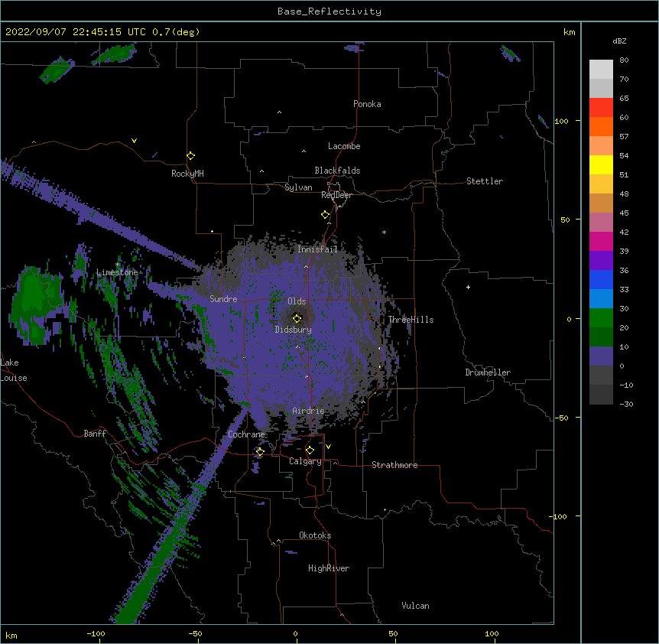Click the km unit label on the bottom axis
Viewport: 659px width, 644px height.
(x=11, y=636)
